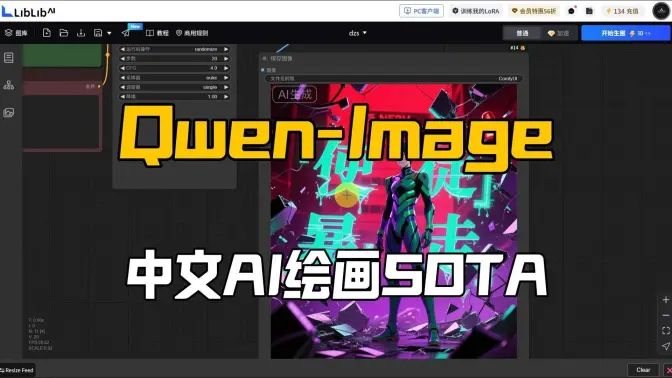The image size is (672, 378).
Task: Open the tutorial book link
Action: click(x=157, y=33)
